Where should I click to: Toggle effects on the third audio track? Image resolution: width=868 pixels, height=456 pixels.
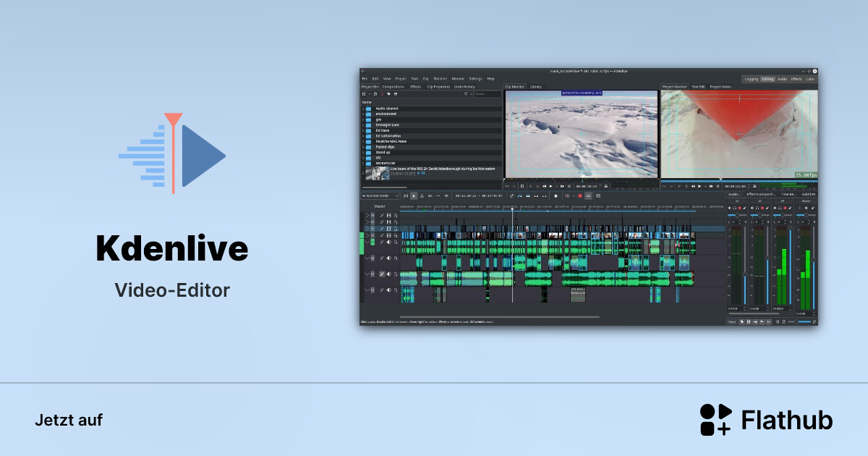[x=381, y=274]
